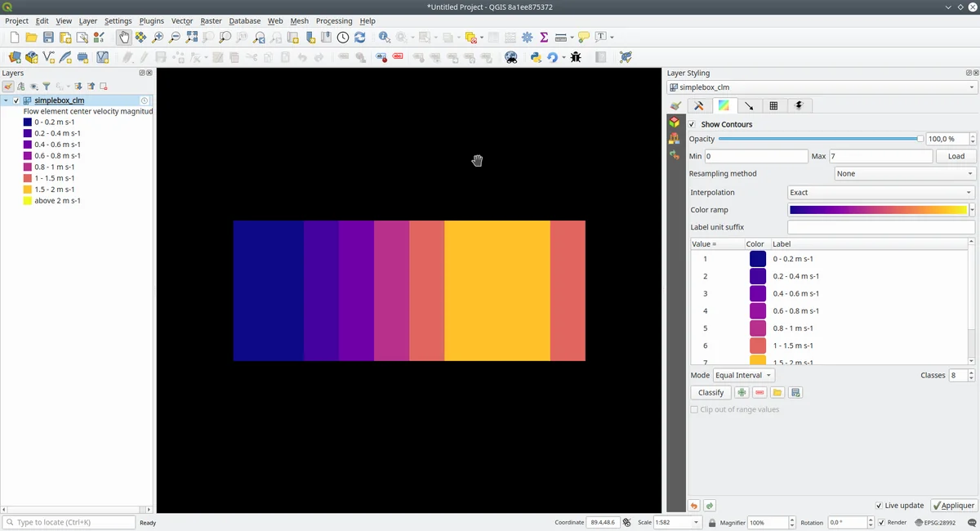
Task: Click the Classify button
Action: (710, 393)
